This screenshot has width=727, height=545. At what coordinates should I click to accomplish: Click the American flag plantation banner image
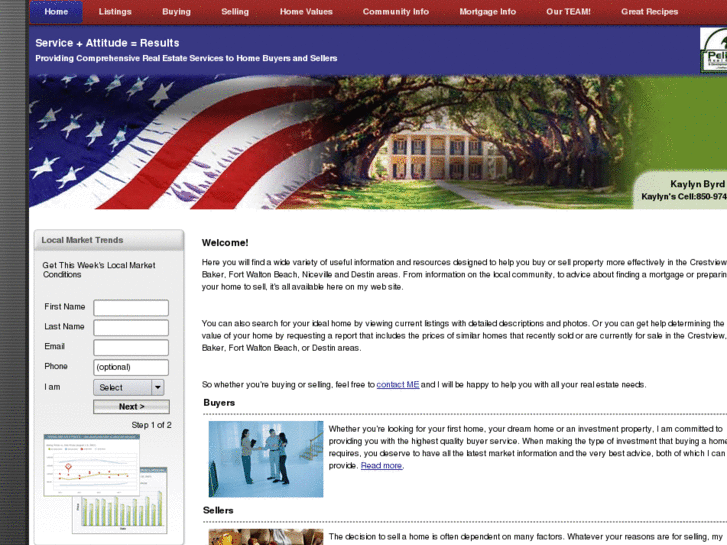coord(378,142)
